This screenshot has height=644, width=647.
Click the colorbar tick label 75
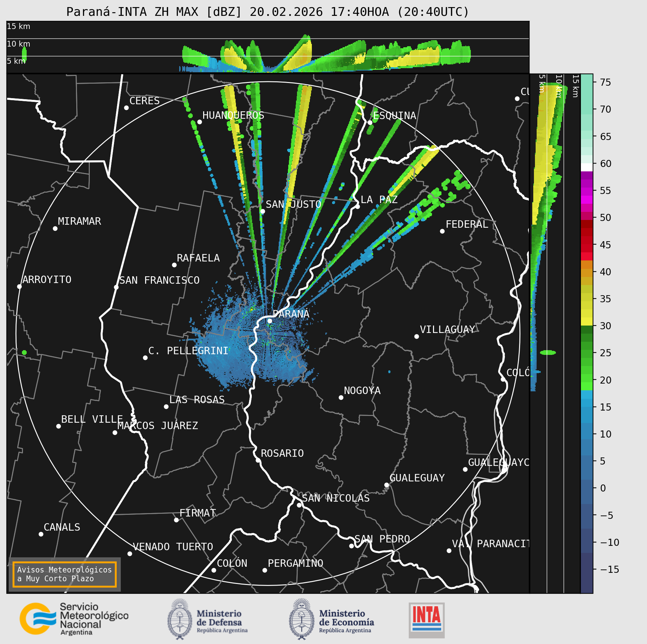tap(606, 82)
